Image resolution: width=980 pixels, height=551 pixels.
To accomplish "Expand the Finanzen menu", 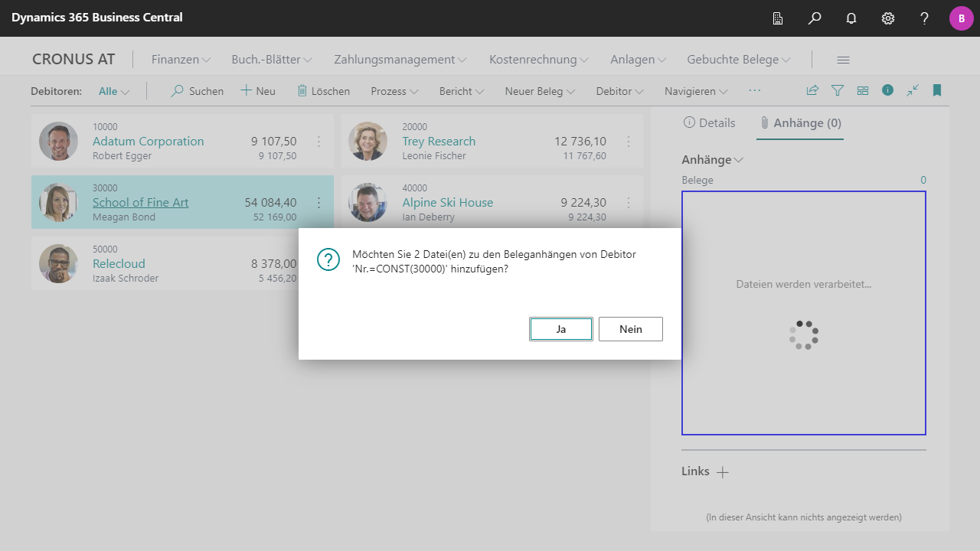I will [x=181, y=60].
